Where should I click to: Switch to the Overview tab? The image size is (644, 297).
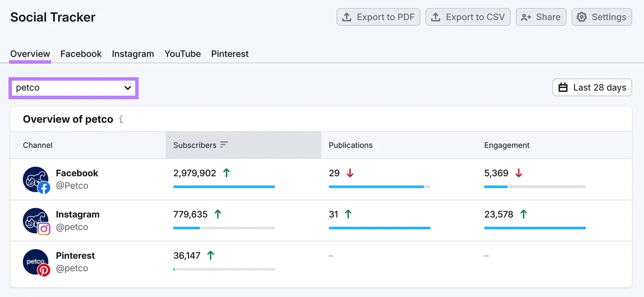pos(30,54)
